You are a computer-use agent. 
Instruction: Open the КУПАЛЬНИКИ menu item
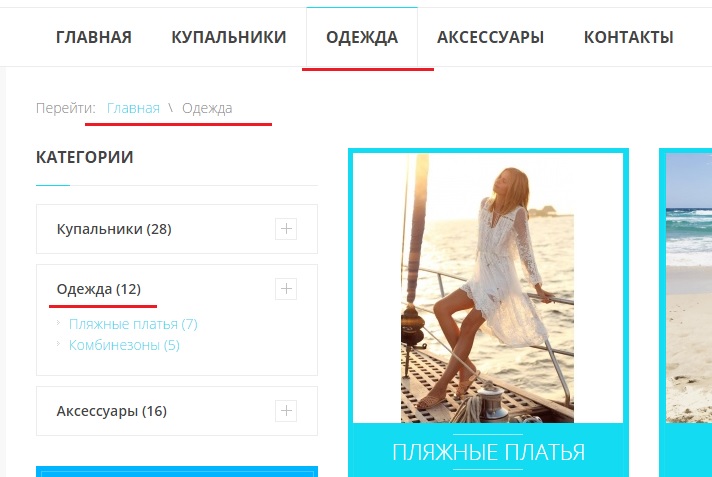(x=229, y=37)
